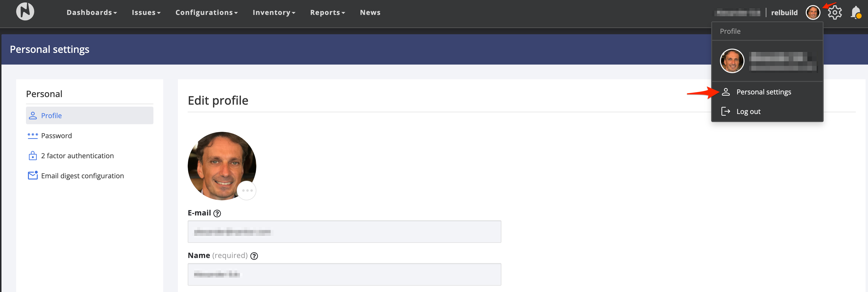Open the Password settings section
The height and width of the screenshot is (292, 868).
click(x=56, y=135)
